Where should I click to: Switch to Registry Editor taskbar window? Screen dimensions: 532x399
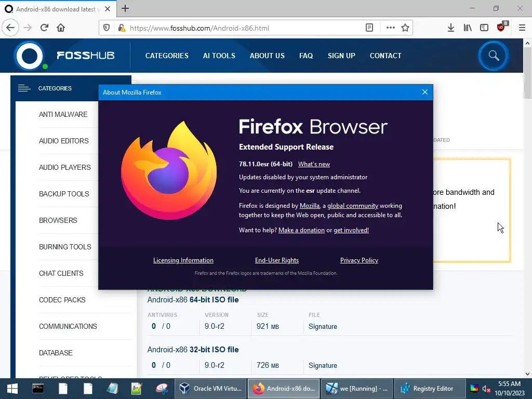tap(430, 389)
